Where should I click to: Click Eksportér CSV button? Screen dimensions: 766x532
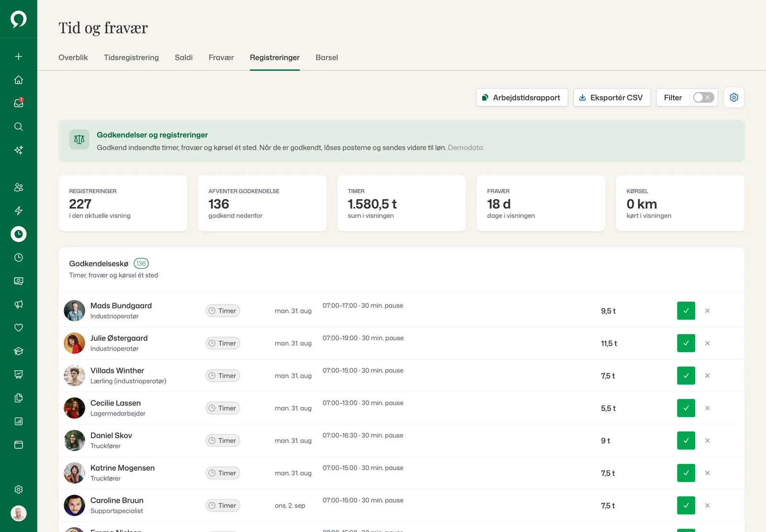coord(612,98)
